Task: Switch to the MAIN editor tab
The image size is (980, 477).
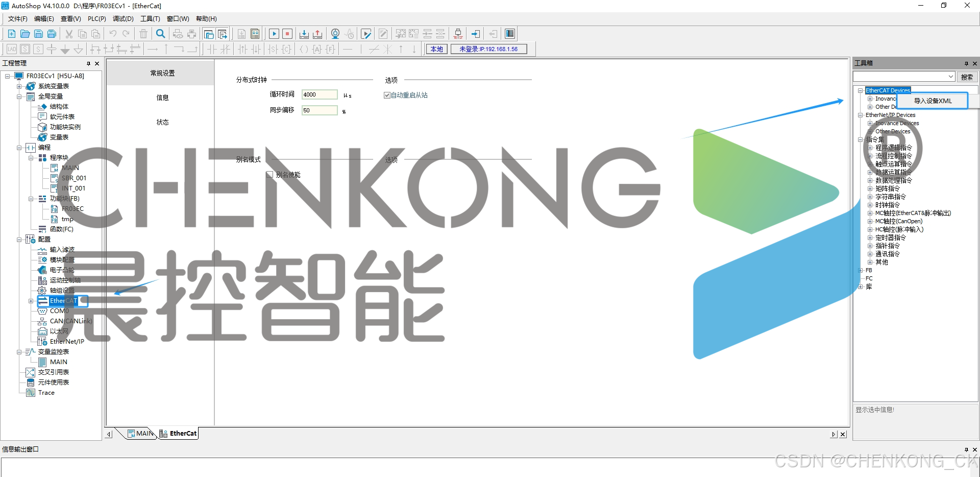Action: [141, 434]
